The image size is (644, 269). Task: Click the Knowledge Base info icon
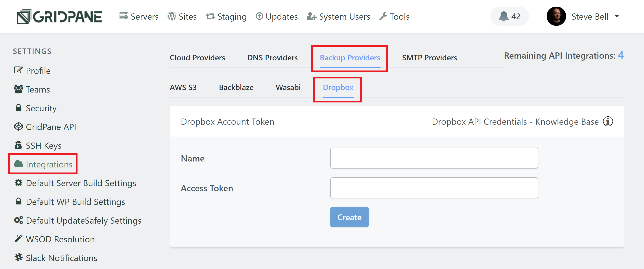(608, 121)
